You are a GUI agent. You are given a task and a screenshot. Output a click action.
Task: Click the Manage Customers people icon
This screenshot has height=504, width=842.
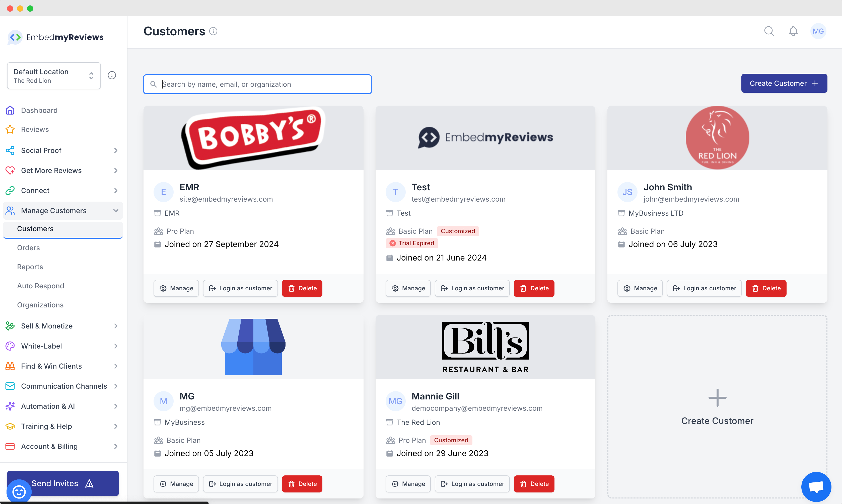click(x=10, y=211)
